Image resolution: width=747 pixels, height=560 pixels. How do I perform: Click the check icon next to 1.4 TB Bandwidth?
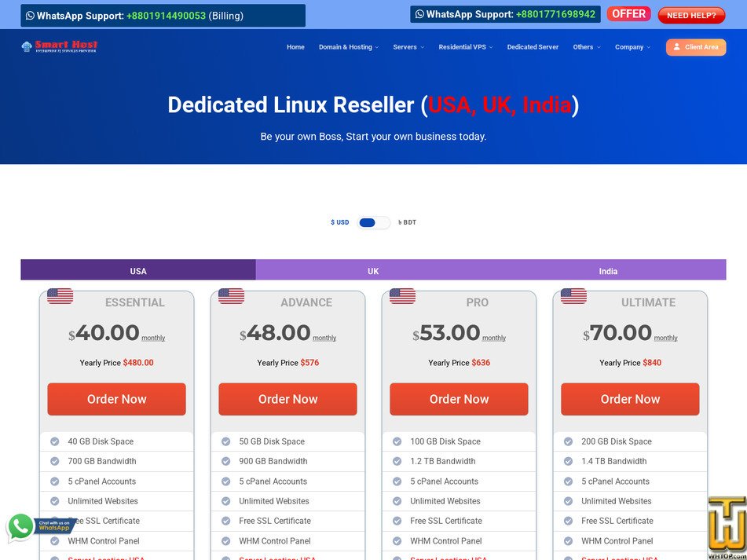568,461
